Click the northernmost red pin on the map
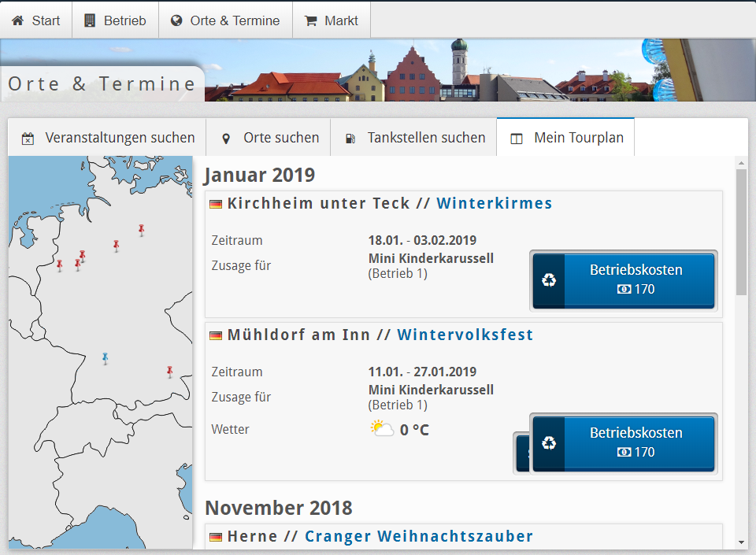 click(141, 229)
